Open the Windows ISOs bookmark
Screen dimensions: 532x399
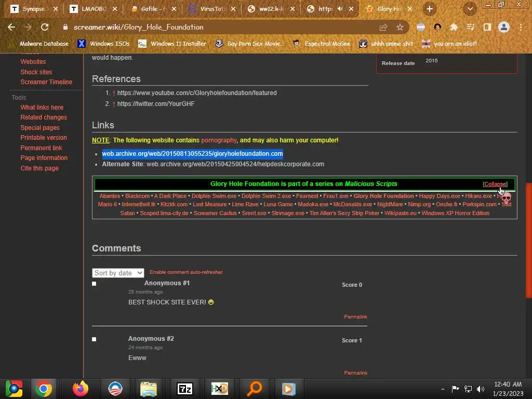(104, 44)
